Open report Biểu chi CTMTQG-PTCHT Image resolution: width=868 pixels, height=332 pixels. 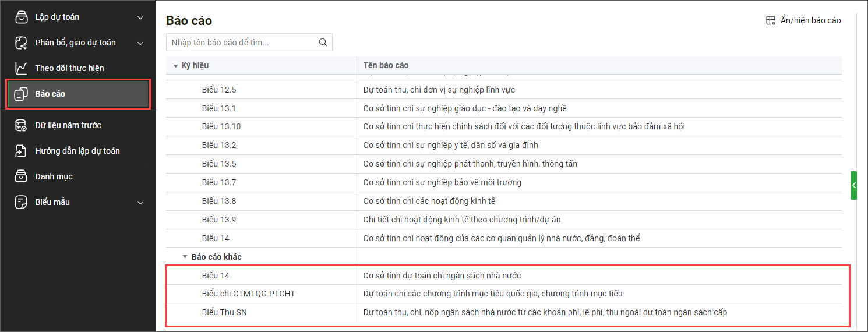click(248, 294)
